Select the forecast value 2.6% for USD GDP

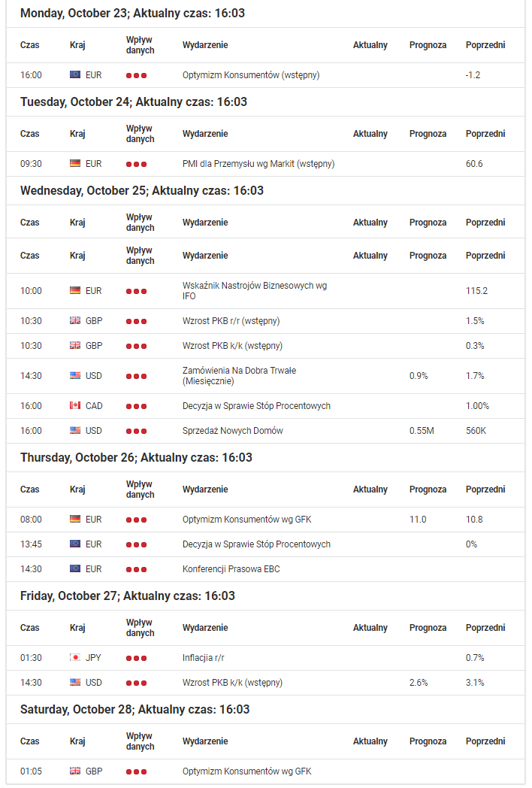click(x=419, y=683)
